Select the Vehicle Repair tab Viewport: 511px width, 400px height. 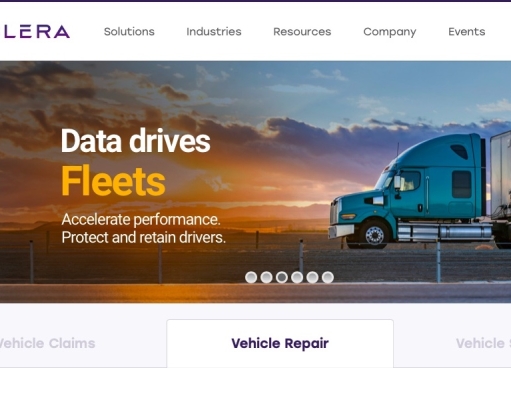280,343
